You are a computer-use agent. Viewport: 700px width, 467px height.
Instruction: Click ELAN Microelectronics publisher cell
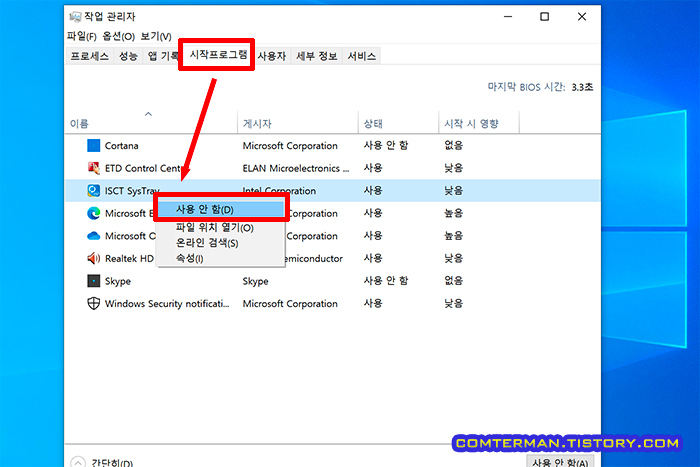click(296, 168)
